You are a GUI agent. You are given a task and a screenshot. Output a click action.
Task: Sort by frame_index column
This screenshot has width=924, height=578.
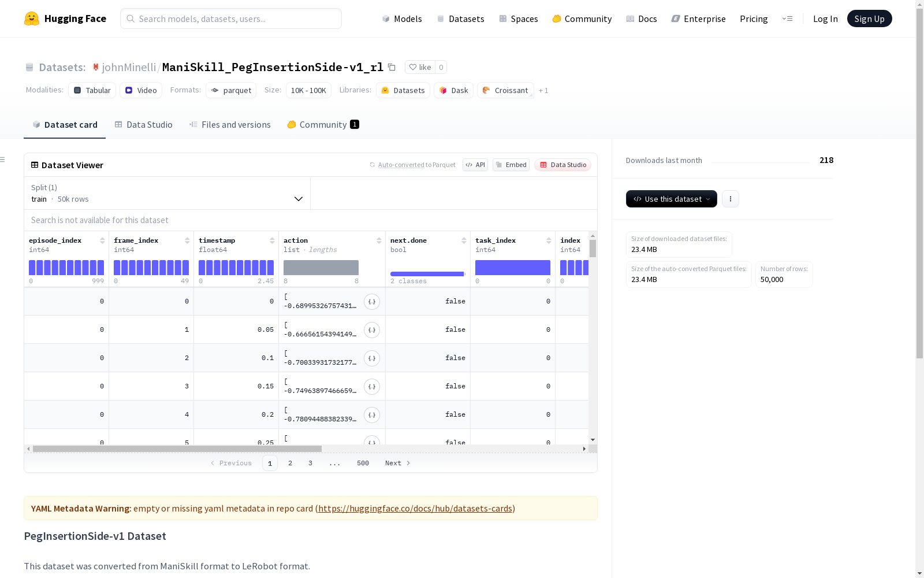pos(187,240)
